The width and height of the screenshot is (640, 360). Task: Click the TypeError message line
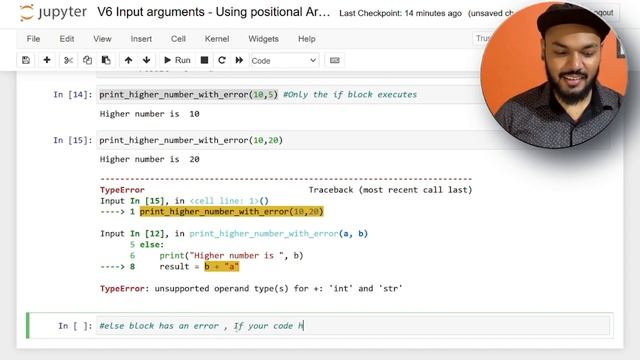click(x=251, y=289)
